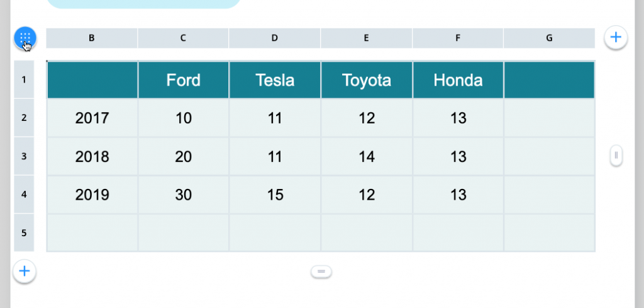Image resolution: width=644 pixels, height=308 pixels.
Task: Select column D header
Action: (275, 38)
